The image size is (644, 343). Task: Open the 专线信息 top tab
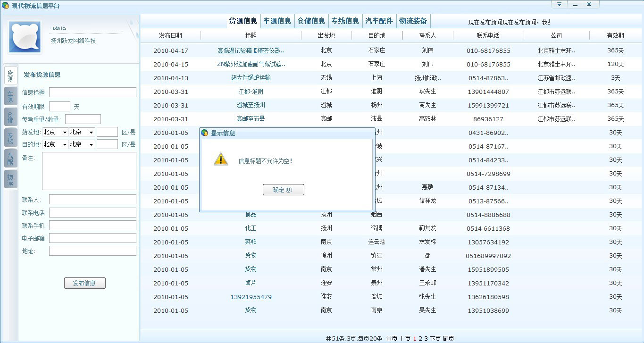coord(345,21)
